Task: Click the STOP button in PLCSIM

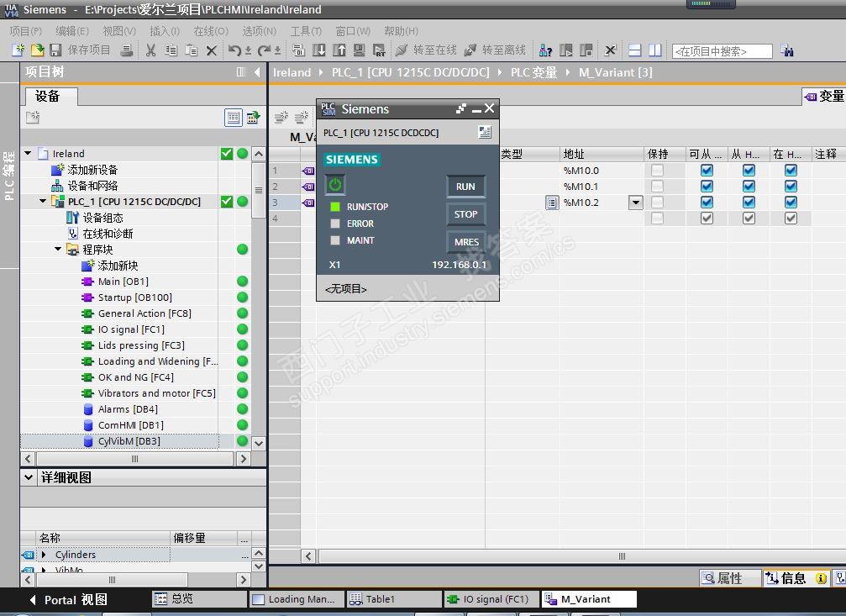Action: [x=465, y=214]
